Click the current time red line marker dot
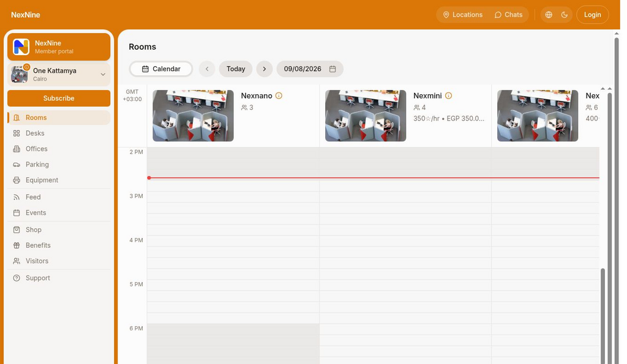 [149, 178]
